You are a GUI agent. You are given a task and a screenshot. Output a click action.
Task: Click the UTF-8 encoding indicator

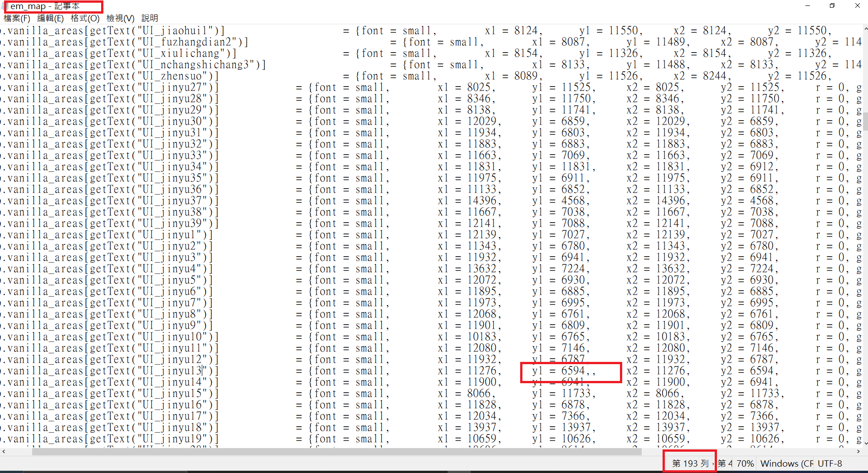[x=830, y=463]
